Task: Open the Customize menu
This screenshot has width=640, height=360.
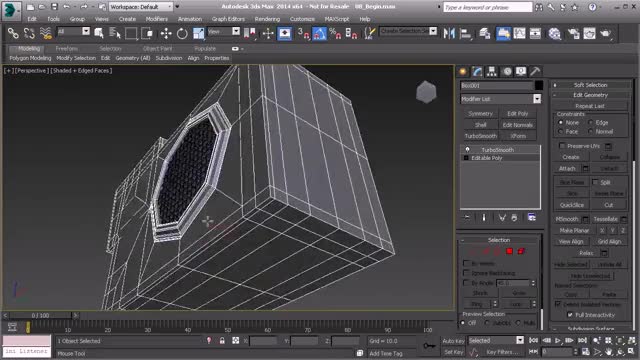Action: [x=302, y=19]
